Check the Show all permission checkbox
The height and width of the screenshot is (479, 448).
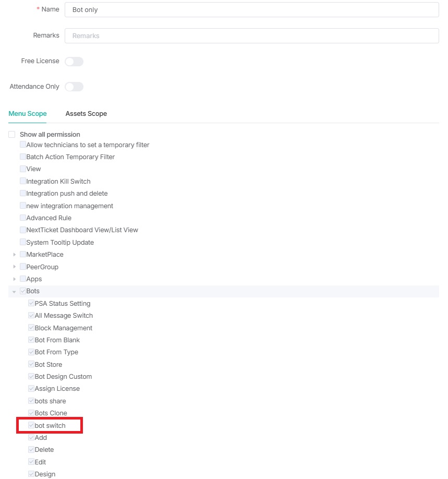point(12,135)
